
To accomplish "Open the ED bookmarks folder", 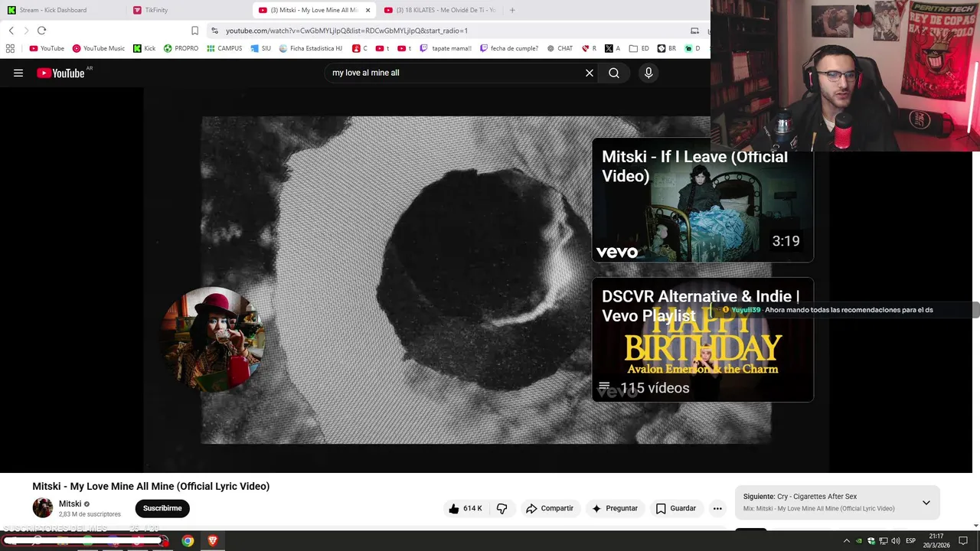I will point(639,48).
